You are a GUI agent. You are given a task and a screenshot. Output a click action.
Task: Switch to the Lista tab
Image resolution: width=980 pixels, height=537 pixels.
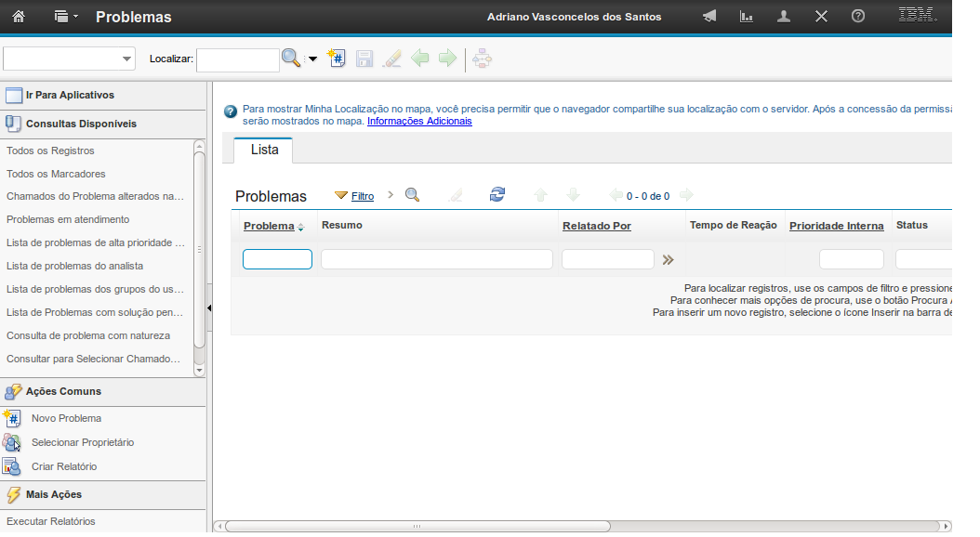(264, 150)
